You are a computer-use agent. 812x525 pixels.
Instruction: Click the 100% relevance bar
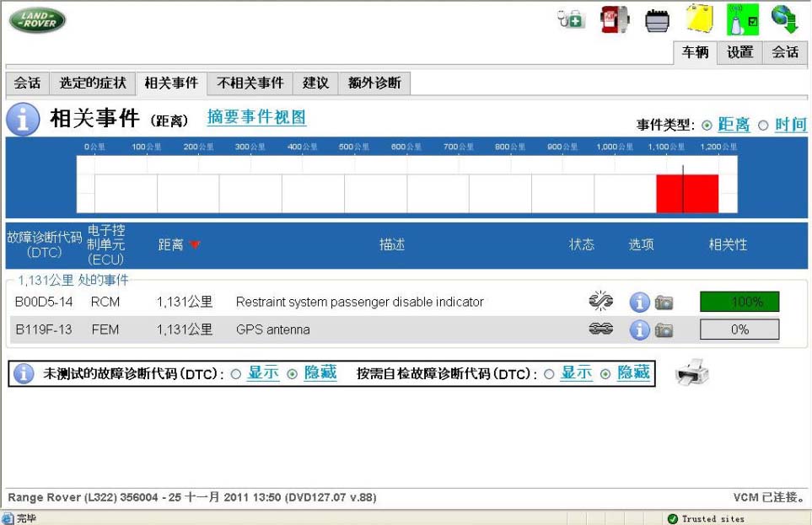tap(739, 302)
